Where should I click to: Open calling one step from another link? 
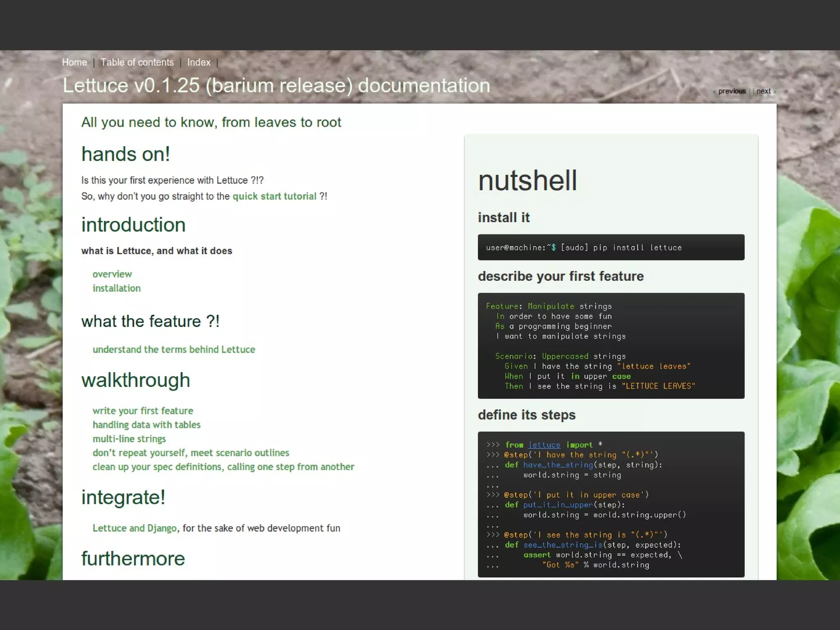tap(224, 467)
